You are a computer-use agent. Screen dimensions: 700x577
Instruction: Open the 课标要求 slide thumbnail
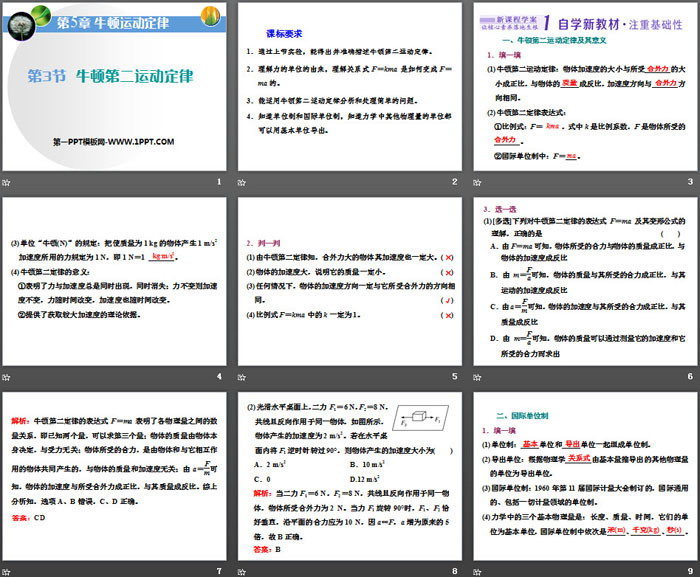click(x=349, y=85)
